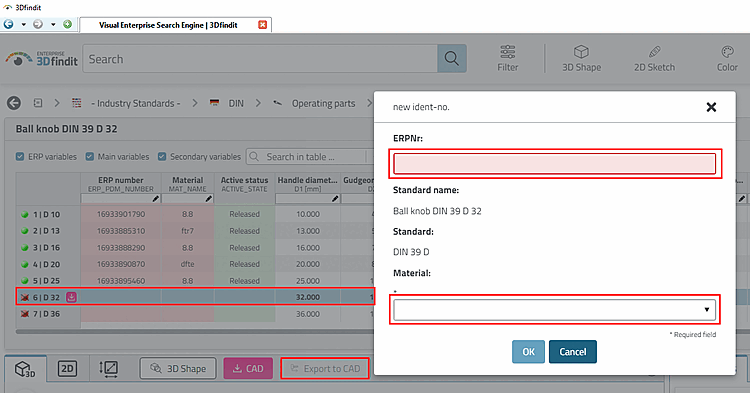
Task: Confirm dialog with OK button
Action: 528,352
